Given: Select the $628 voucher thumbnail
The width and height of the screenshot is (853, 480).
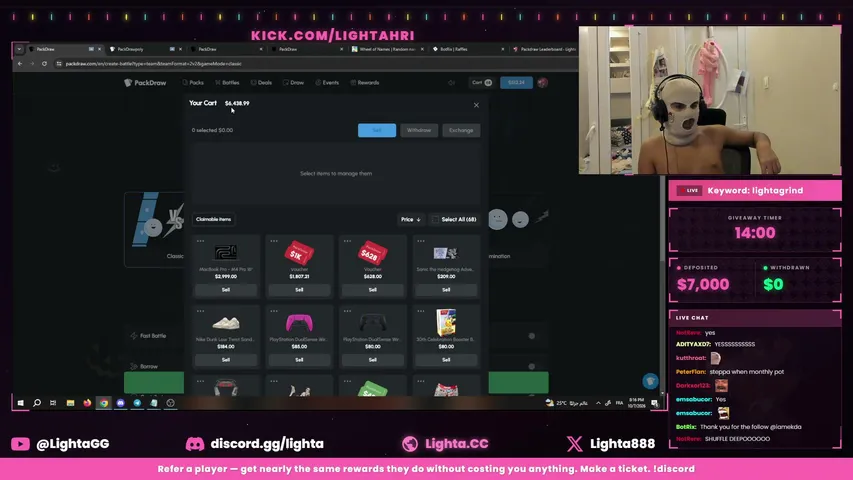Looking at the screenshot, I should pos(373,253).
